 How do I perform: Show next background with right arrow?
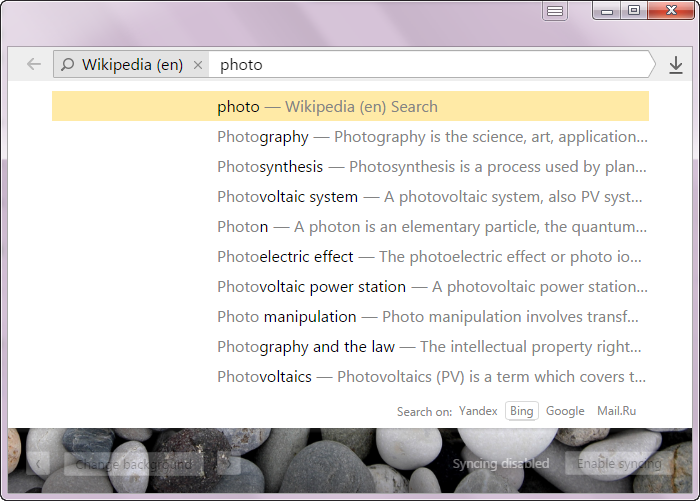[229, 464]
